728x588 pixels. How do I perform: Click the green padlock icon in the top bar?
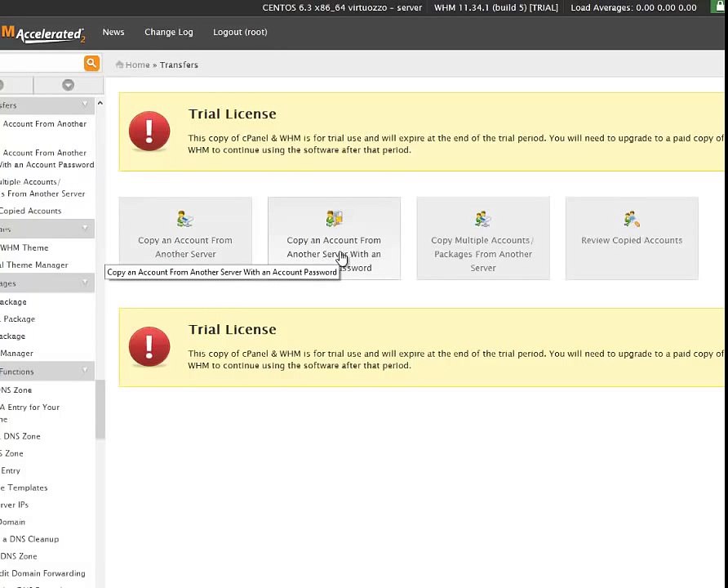[x=721, y=6]
